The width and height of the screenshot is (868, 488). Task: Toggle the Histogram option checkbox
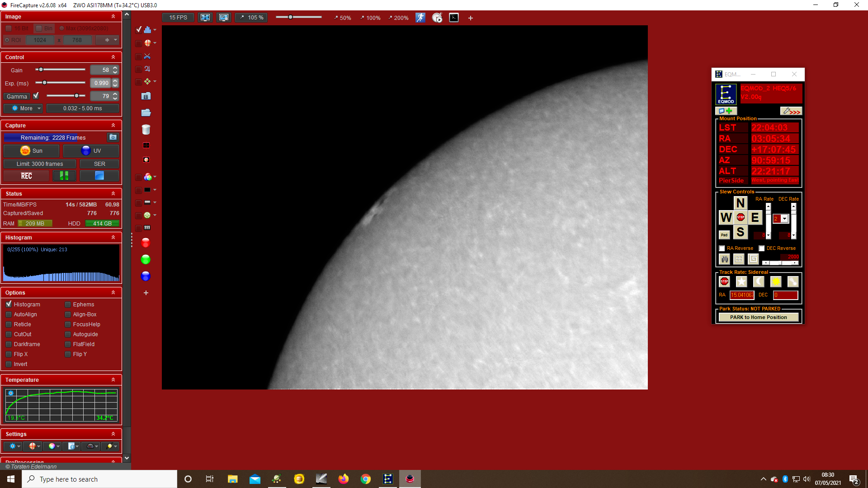[9, 305]
